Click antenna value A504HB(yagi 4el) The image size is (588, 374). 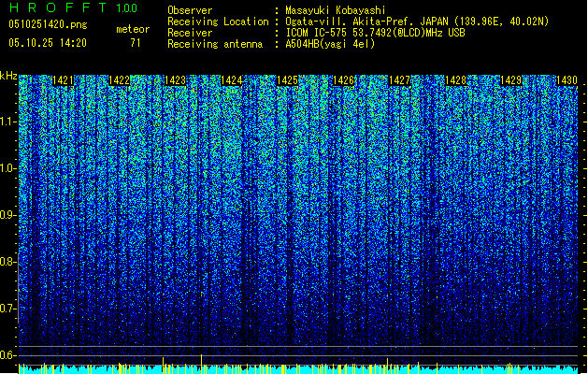tap(330, 44)
